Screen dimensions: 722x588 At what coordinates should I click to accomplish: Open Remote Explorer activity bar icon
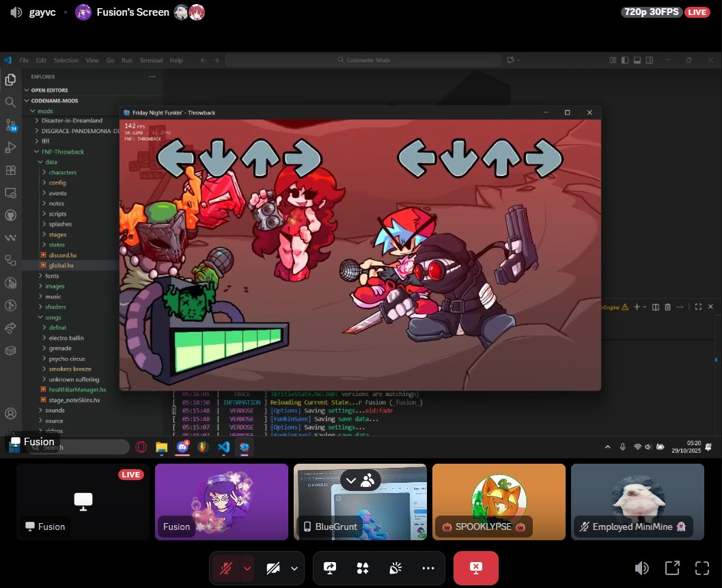(x=11, y=193)
